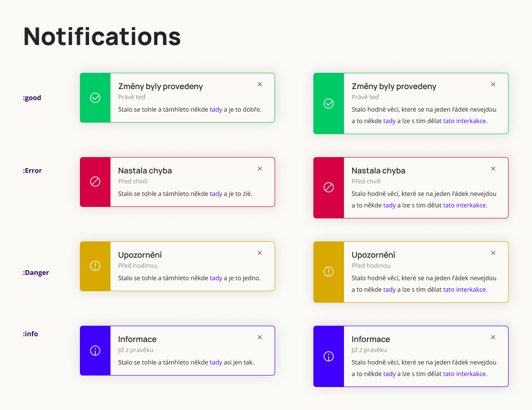Click the prohibited icon in short error notification
The width and height of the screenshot is (532, 410).
point(95,182)
